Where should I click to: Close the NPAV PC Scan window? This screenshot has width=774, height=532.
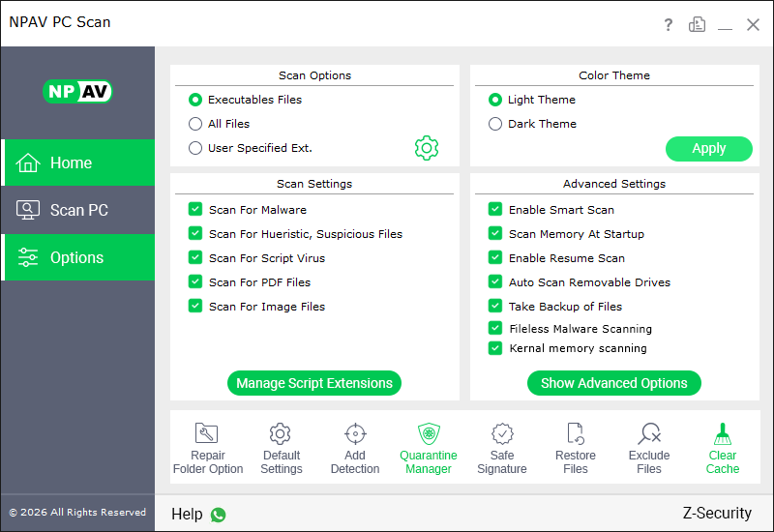(753, 25)
